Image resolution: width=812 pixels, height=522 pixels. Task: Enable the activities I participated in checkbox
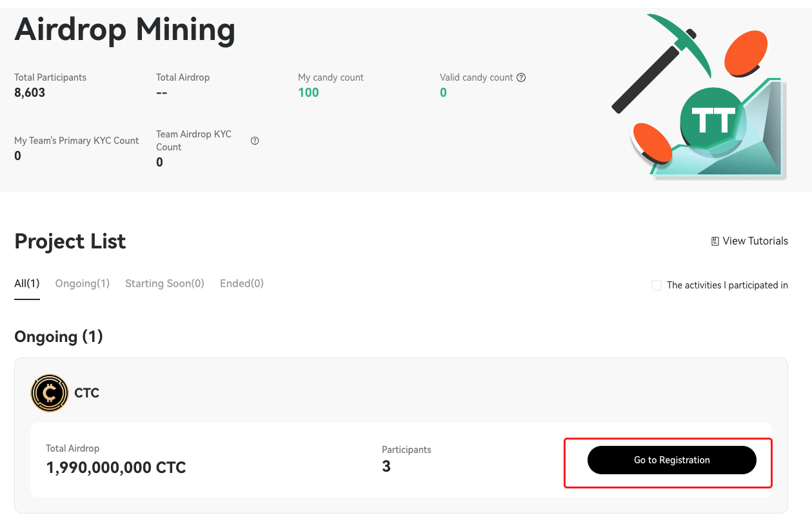click(656, 285)
